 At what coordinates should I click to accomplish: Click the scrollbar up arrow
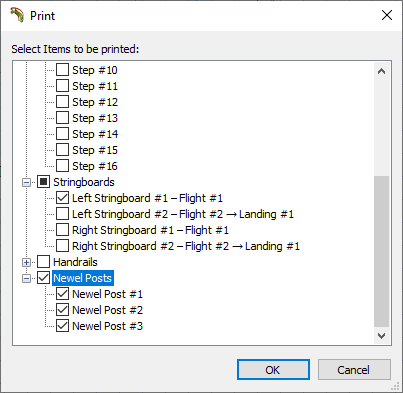click(x=381, y=71)
